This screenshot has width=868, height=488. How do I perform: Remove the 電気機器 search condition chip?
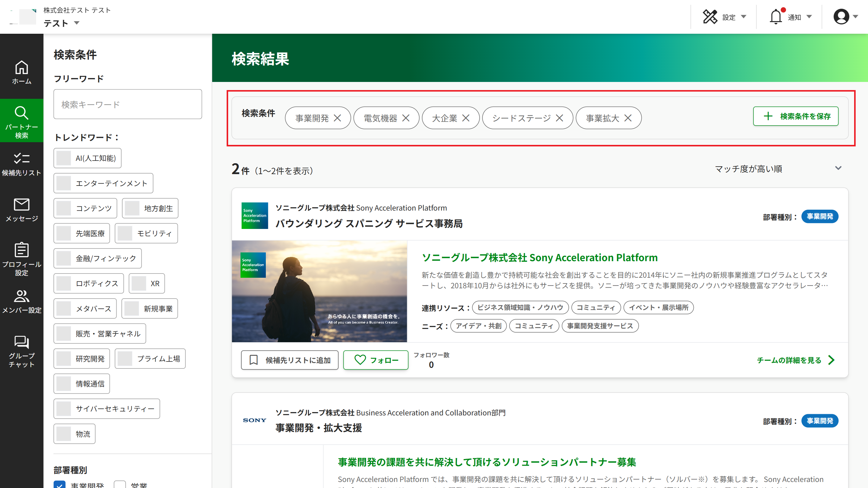pos(406,118)
